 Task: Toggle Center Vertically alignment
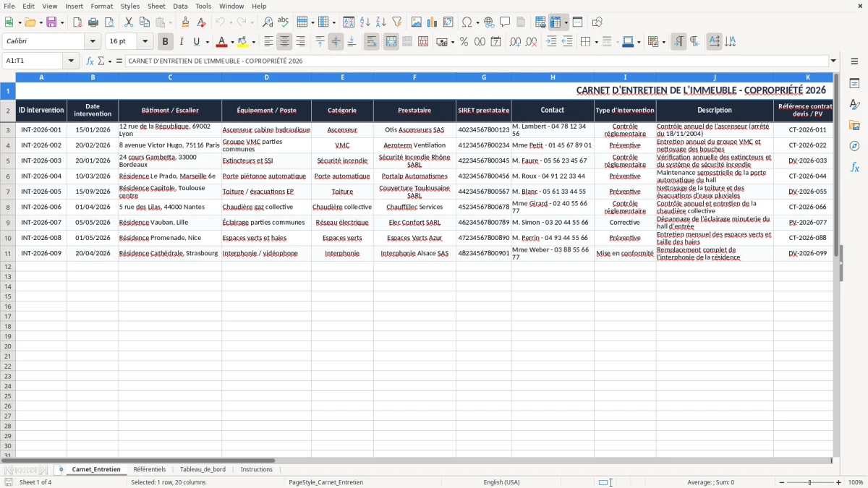[336, 42]
